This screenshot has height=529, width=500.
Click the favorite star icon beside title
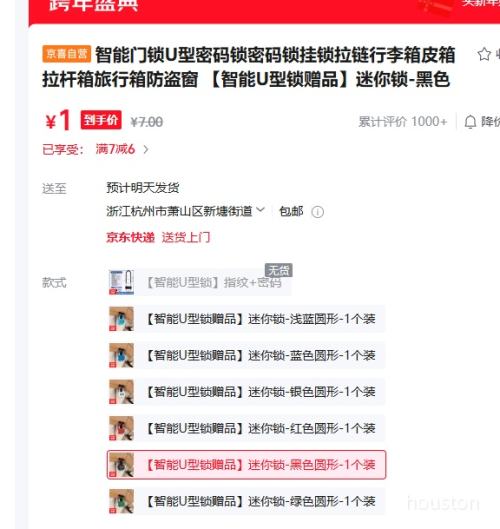point(484,54)
